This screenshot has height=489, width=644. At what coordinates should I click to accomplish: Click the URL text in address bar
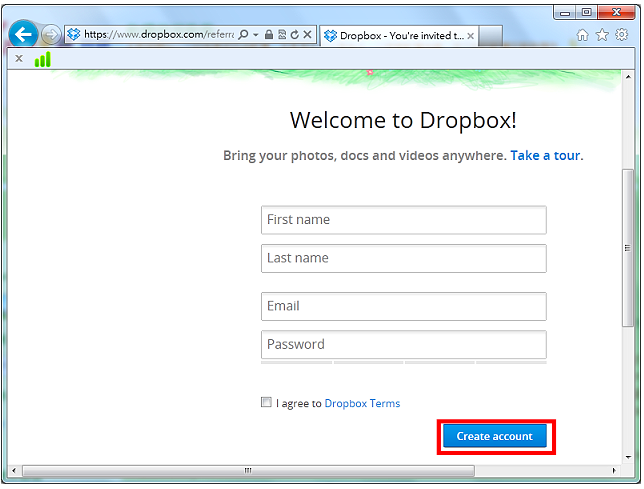(159, 34)
